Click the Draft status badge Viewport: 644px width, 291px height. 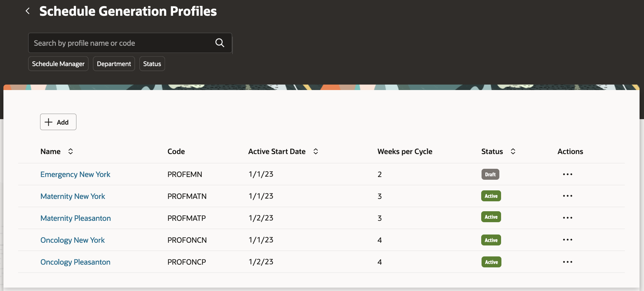click(490, 175)
